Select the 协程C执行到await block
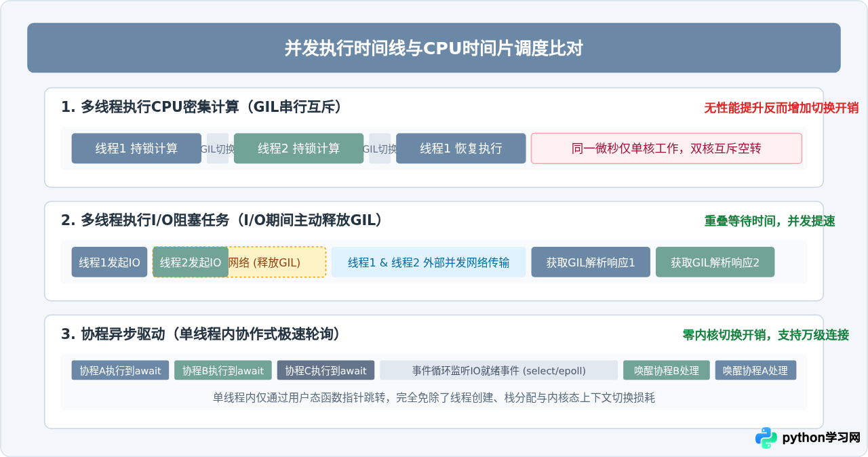868x457 pixels. pyautogui.click(x=325, y=370)
